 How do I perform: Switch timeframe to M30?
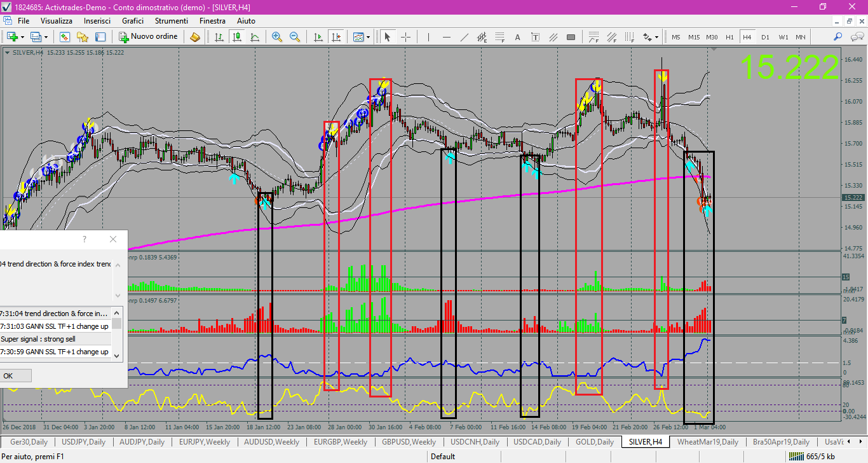coord(712,37)
